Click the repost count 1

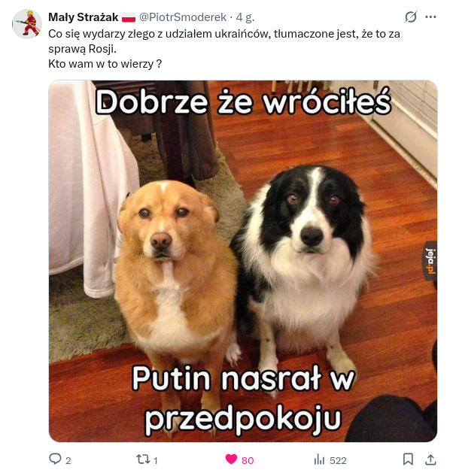[x=155, y=460]
